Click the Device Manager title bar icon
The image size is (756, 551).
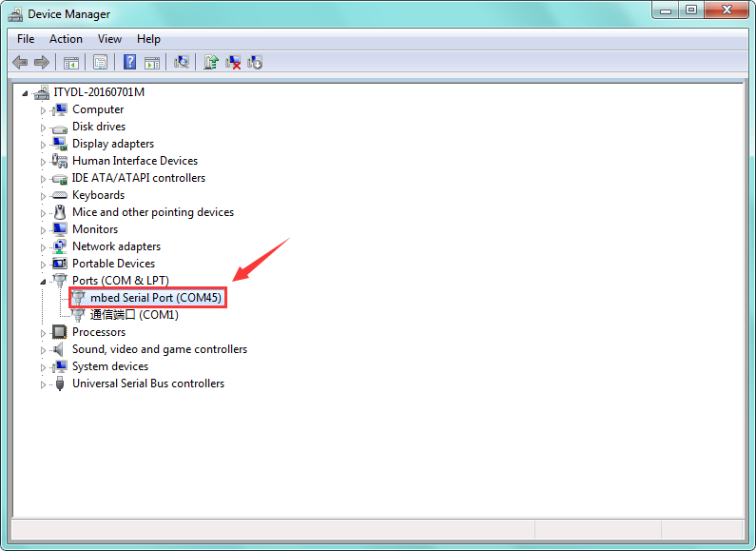[x=15, y=14]
